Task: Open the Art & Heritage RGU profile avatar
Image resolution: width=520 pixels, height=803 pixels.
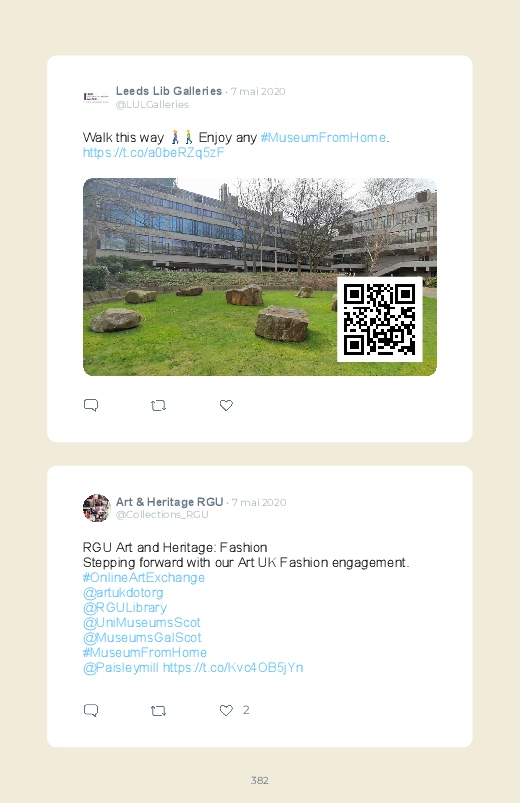Action: 96,508
